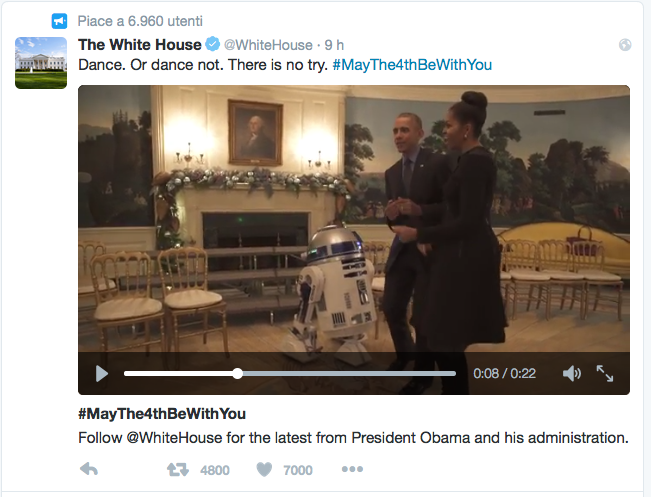
Task: Click the 4800 retweet count
Action: 215,470
